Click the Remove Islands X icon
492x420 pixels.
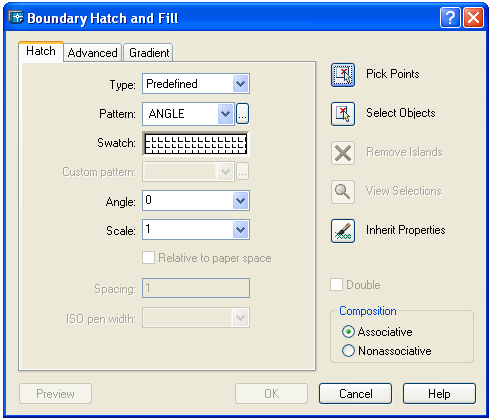pos(343,153)
